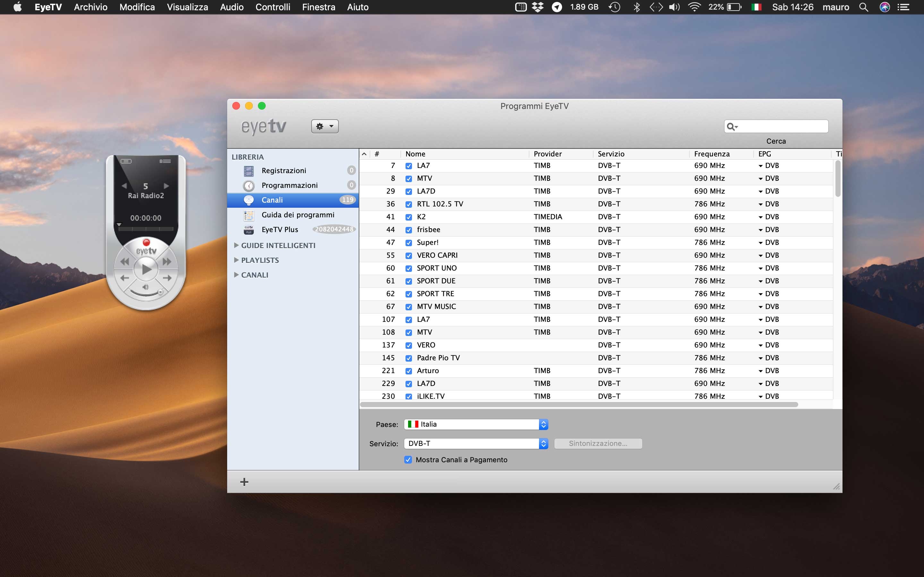Screen dimensions: 924x577
Task: Open the Paese country dropdown
Action: (x=476, y=424)
